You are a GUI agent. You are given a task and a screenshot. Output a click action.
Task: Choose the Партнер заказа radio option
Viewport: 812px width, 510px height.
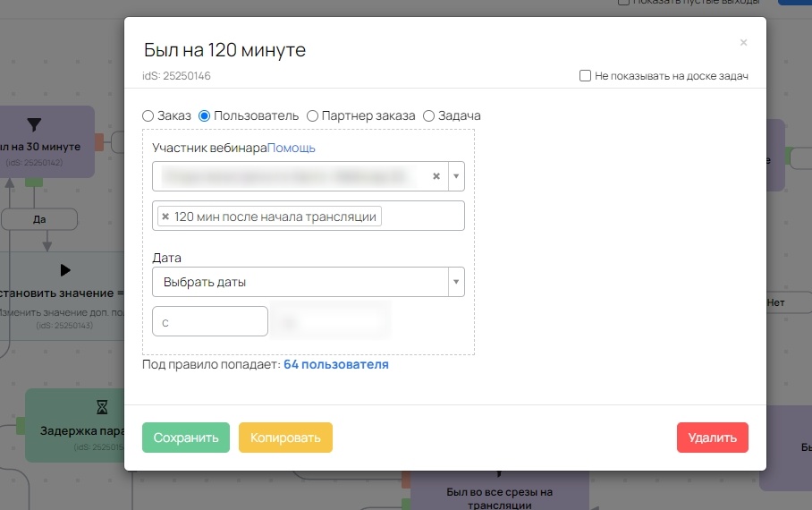(313, 115)
